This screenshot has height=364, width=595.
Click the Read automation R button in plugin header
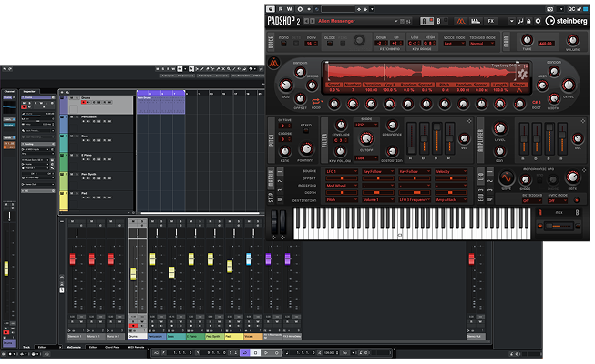pyautogui.click(x=281, y=9)
